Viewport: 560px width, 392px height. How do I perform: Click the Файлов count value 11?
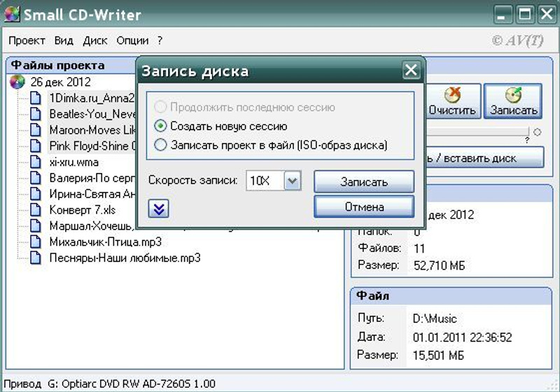[x=419, y=248]
